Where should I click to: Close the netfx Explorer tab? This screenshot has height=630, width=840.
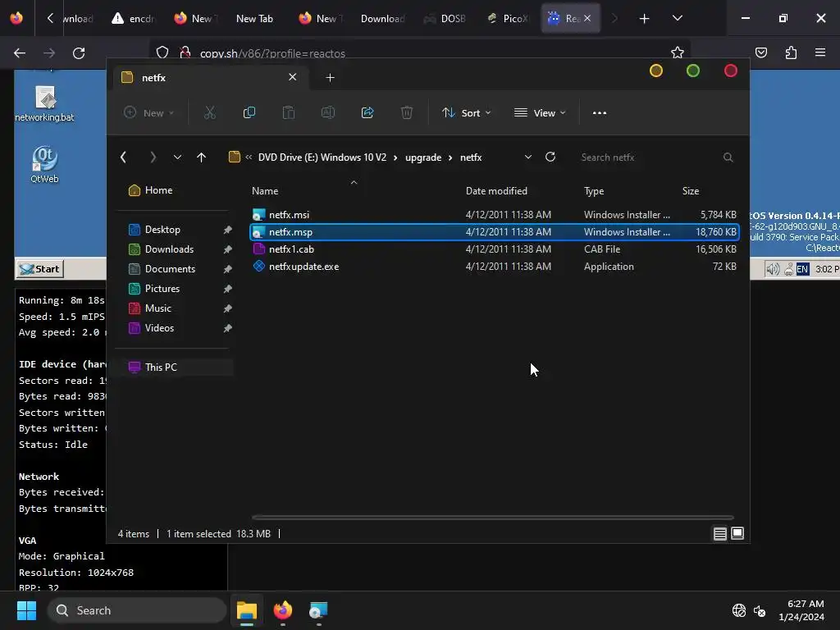293,77
